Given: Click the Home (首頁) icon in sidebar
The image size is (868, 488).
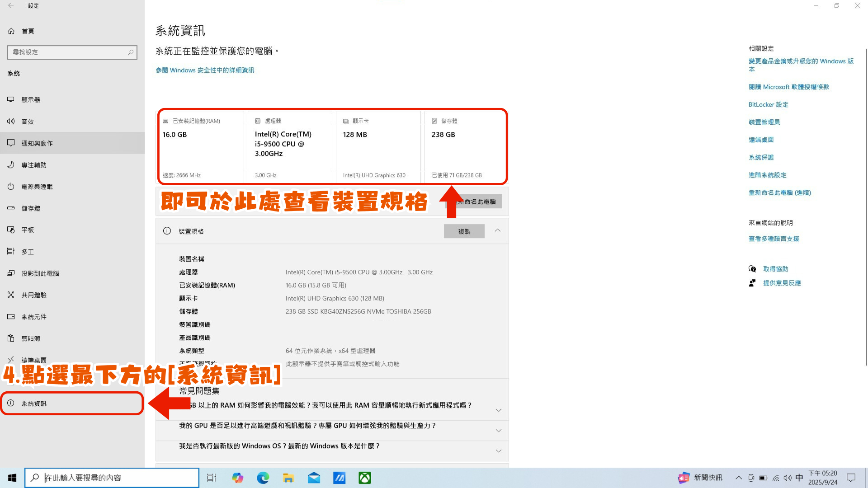Looking at the screenshot, I should [x=11, y=31].
